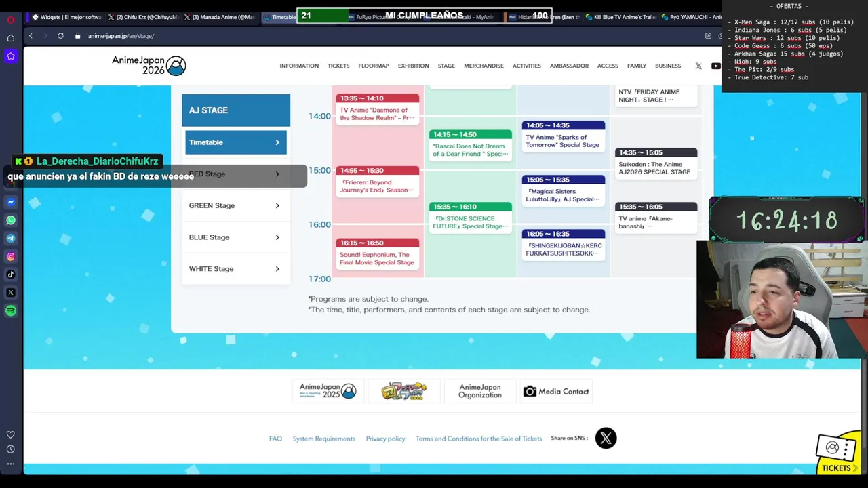This screenshot has width=868, height=488.
Task: Expand the GREEN Stage chevron
Action: 277,205
